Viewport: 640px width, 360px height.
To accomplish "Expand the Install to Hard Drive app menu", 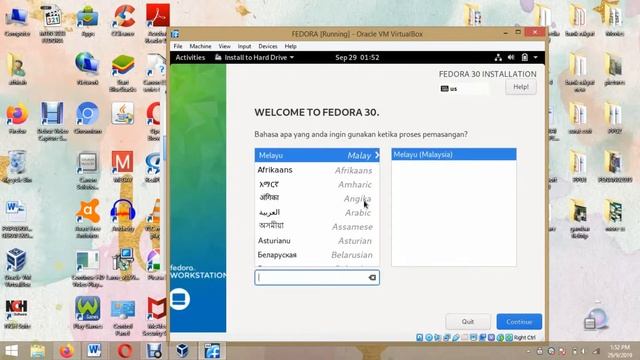I will (x=254, y=58).
